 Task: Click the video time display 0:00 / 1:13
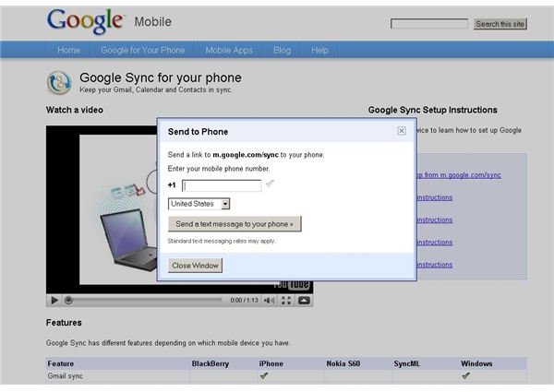click(244, 301)
